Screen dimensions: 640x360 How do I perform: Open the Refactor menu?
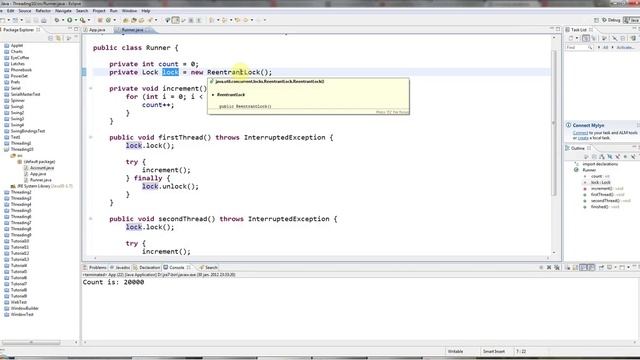point(43,11)
